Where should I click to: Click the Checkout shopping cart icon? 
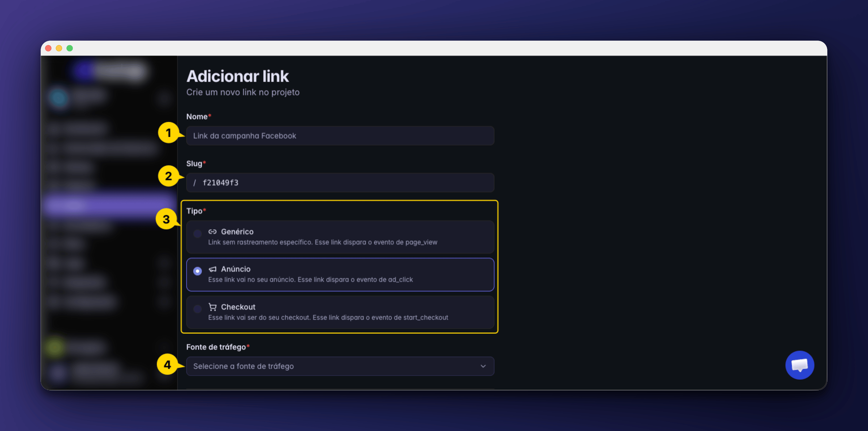click(212, 307)
